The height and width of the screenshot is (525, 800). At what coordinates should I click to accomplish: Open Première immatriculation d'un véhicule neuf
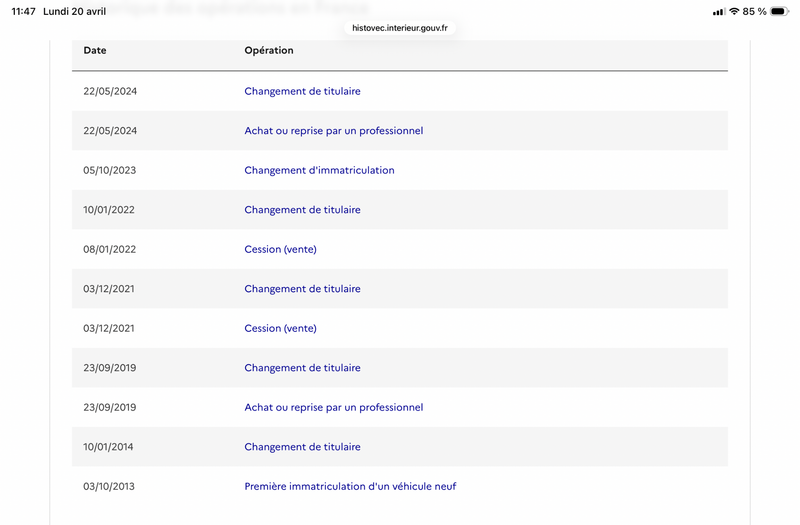[x=350, y=486]
